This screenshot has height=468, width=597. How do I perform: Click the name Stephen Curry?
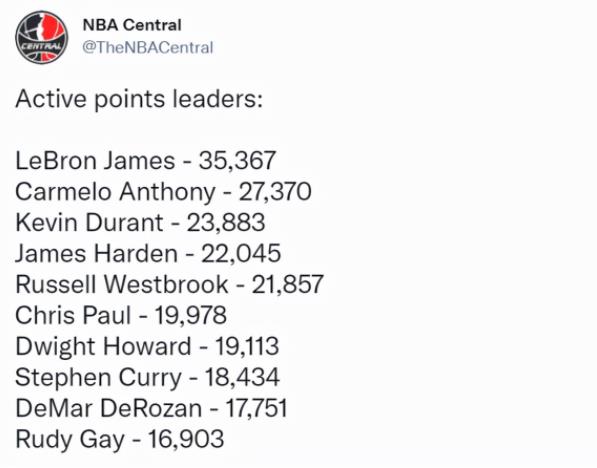point(99,377)
